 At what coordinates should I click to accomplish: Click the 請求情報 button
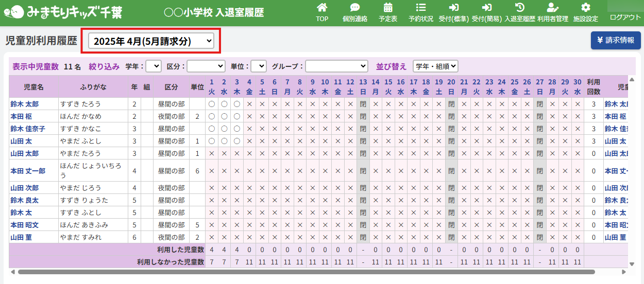click(616, 40)
